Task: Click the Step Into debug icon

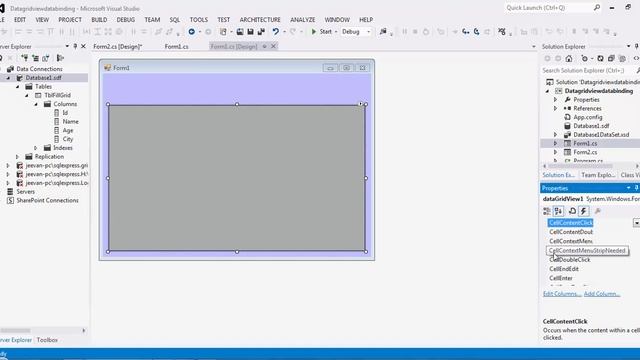Action: coord(466,31)
